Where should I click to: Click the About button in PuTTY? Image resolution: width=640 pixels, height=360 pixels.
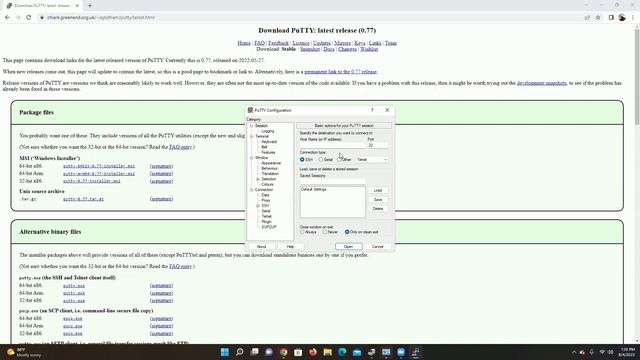(261, 247)
